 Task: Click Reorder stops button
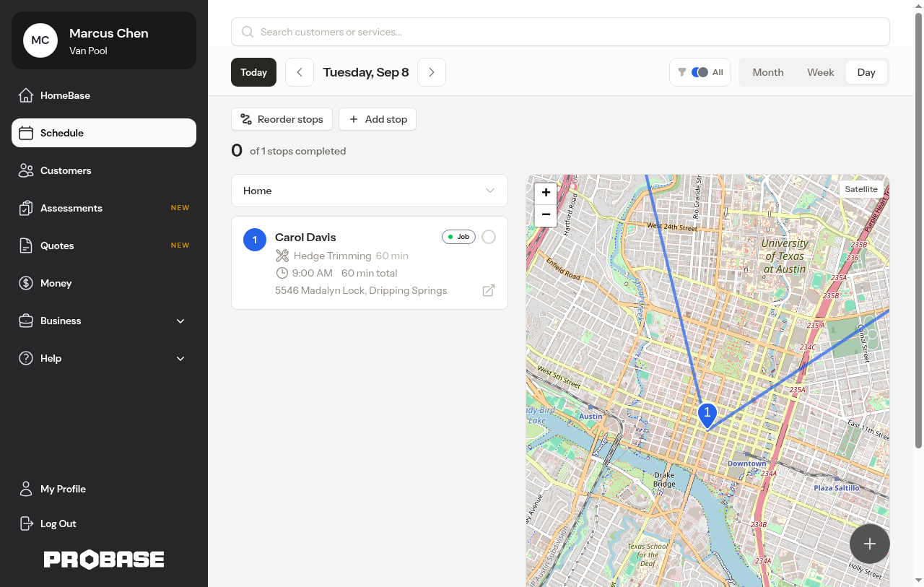282,119
